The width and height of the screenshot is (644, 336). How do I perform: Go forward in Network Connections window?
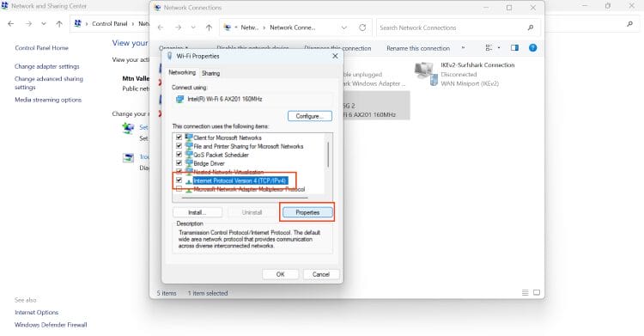(x=178, y=27)
